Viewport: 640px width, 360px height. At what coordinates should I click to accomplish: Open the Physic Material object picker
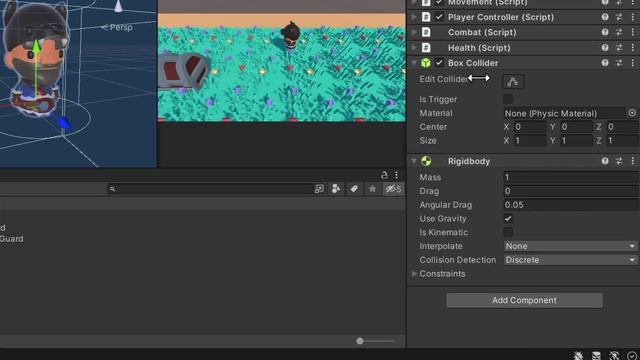632,113
